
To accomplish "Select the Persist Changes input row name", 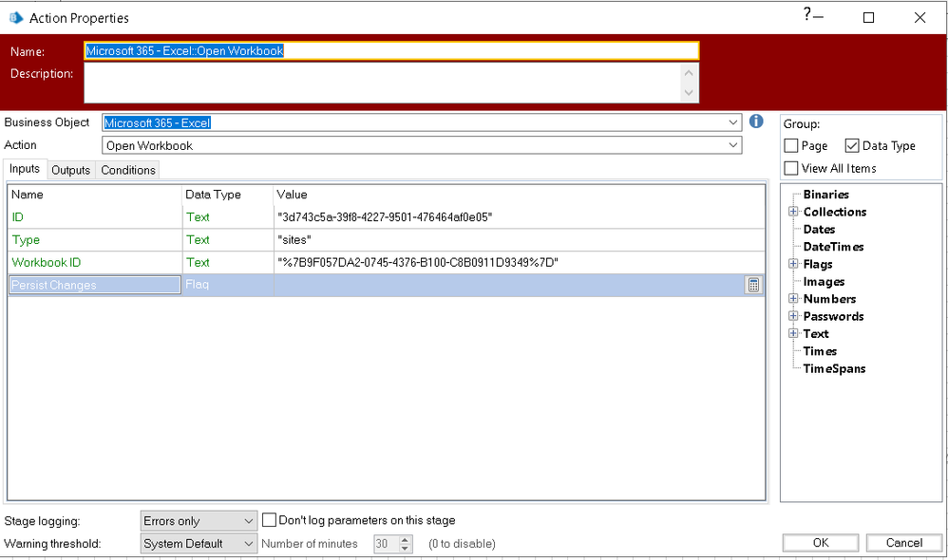I will click(94, 285).
